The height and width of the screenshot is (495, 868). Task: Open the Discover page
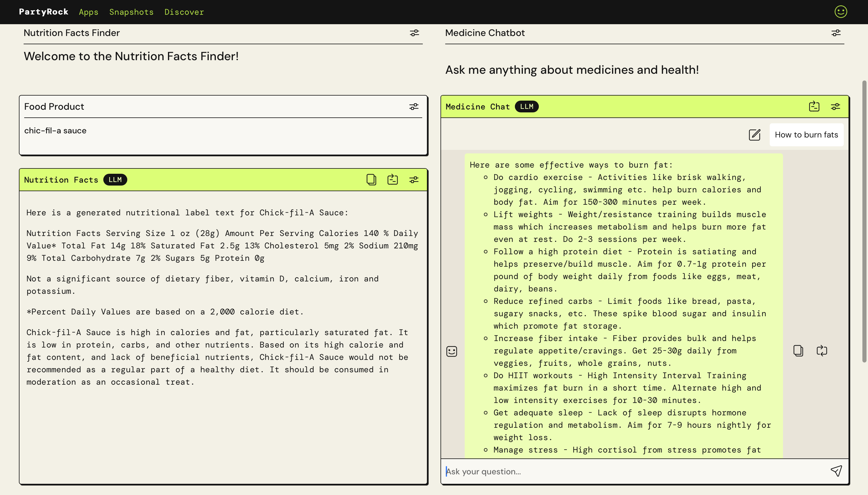(184, 12)
